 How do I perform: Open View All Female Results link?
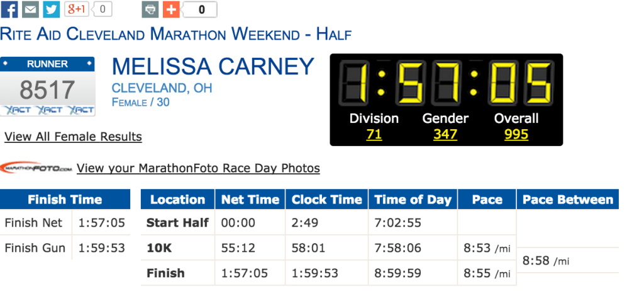pyautogui.click(x=73, y=137)
